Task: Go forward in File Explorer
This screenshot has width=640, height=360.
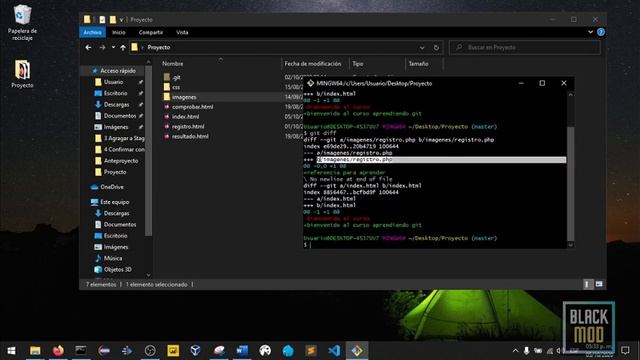Action: [x=102, y=47]
